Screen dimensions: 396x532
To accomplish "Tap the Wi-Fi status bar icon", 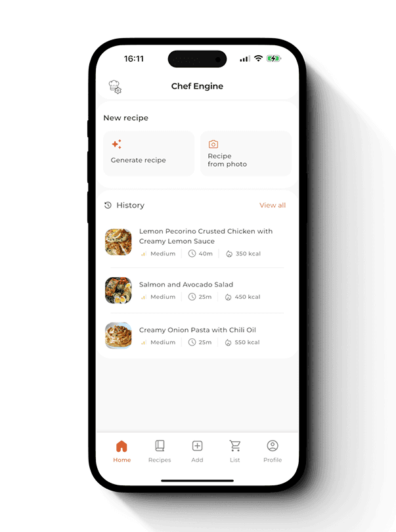I will click(x=258, y=58).
